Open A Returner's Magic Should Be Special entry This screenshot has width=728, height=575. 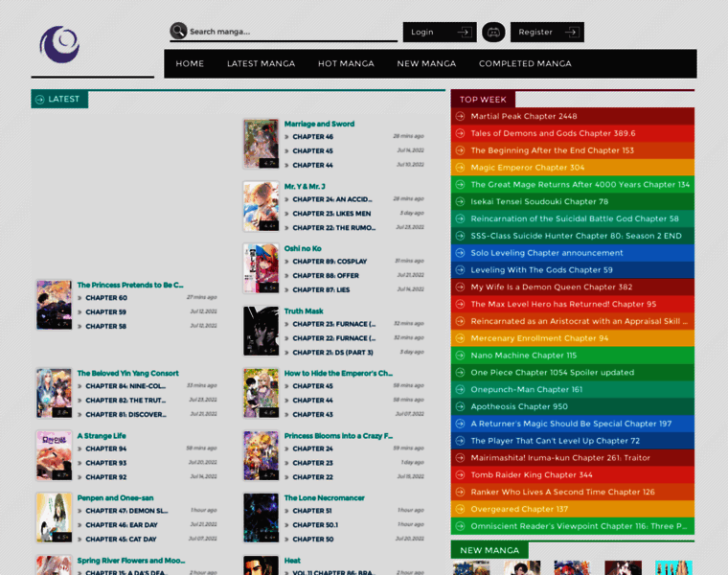573,424
